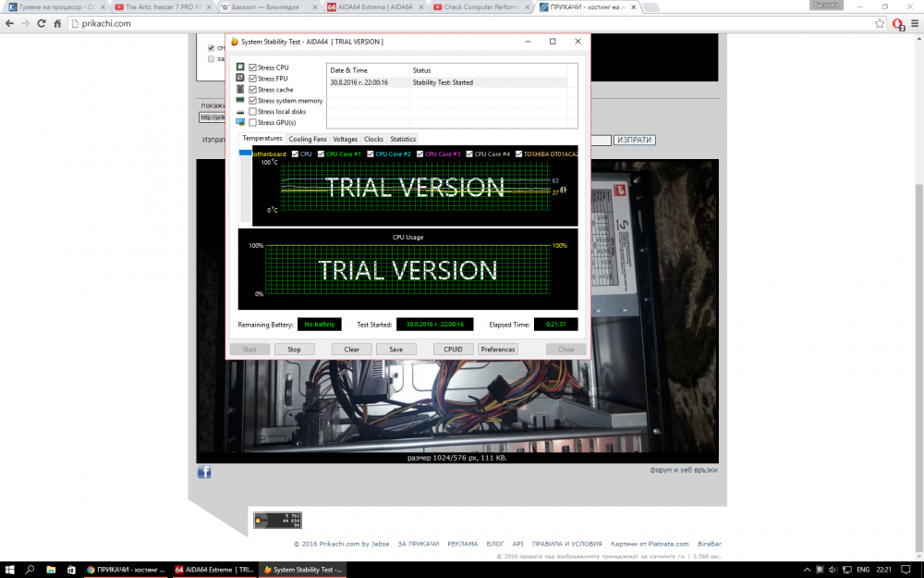Open the browser home page
Image resolution: width=924 pixels, height=578 pixels.
(57, 24)
